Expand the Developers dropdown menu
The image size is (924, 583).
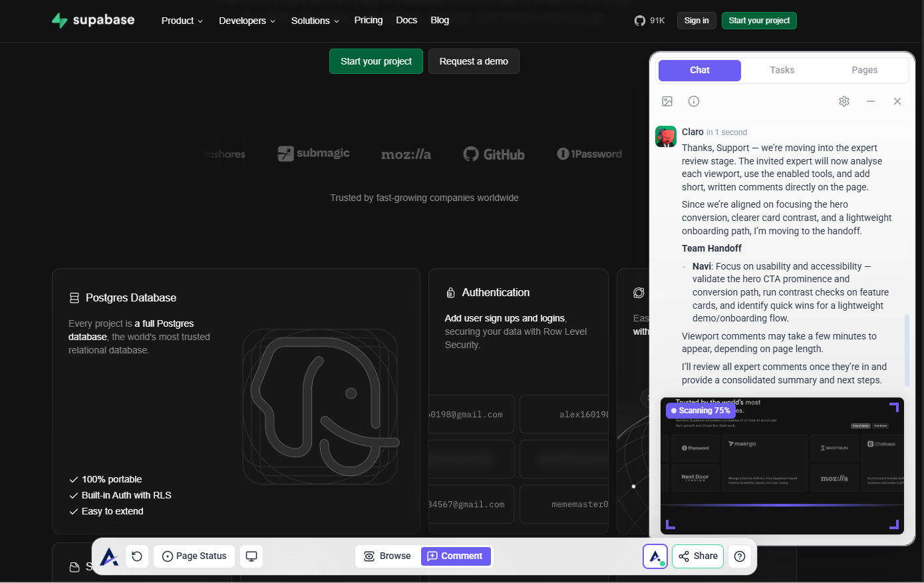[x=247, y=21]
